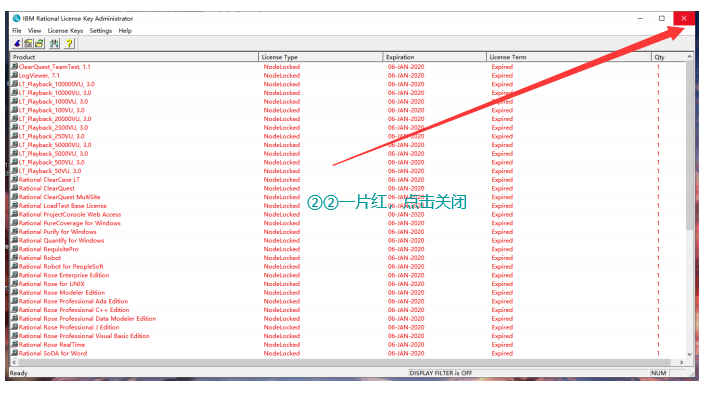Click the license server connection toolbar icon
Viewport: 706px width, 398px height.
pyautogui.click(x=54, y=44)
